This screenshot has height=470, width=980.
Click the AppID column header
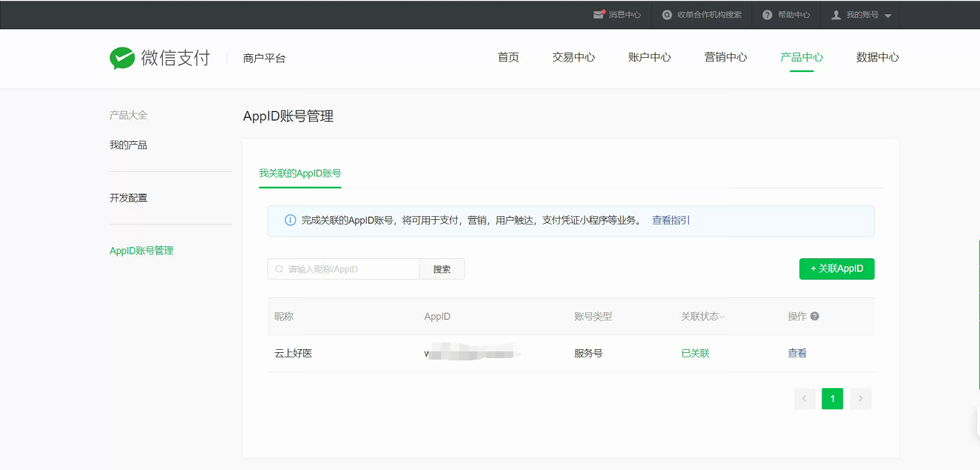tap(437, 316)
